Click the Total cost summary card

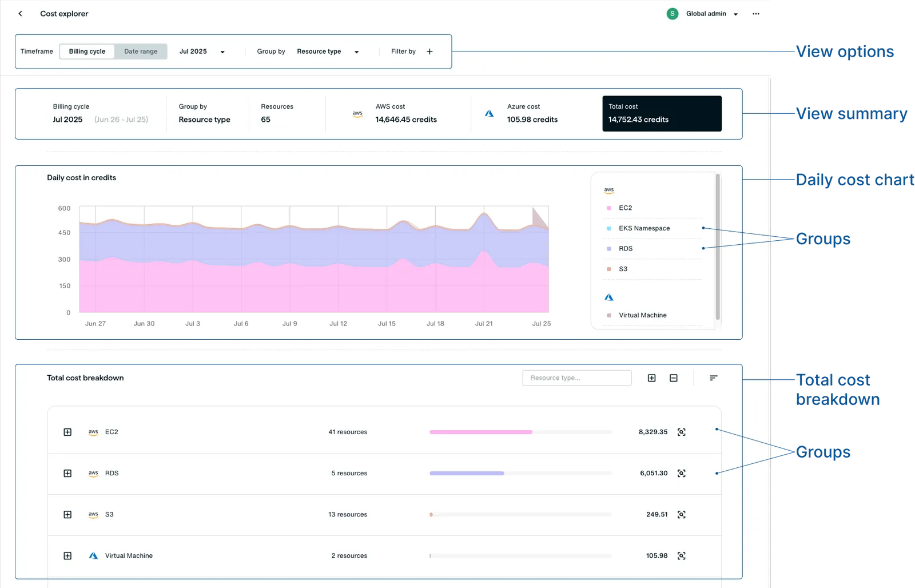[x=662, y=114]
